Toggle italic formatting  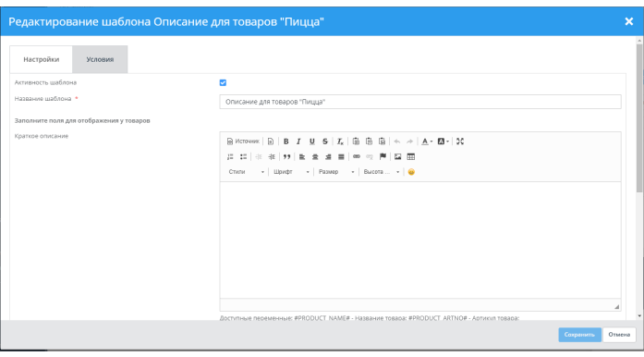pos(298,142)
